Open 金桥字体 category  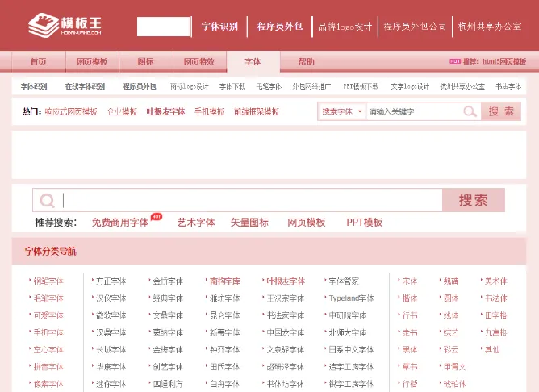tap(168, 281)
